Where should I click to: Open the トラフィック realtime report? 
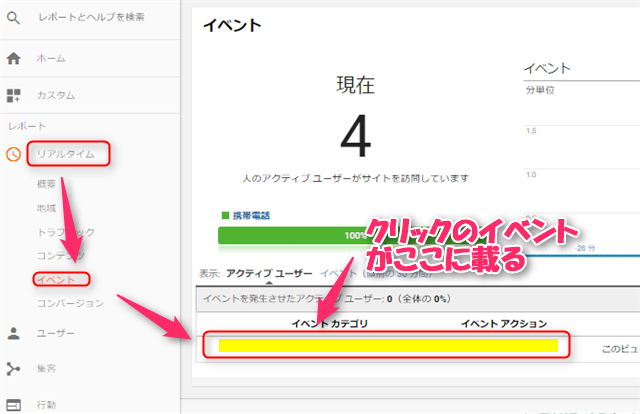66,232
